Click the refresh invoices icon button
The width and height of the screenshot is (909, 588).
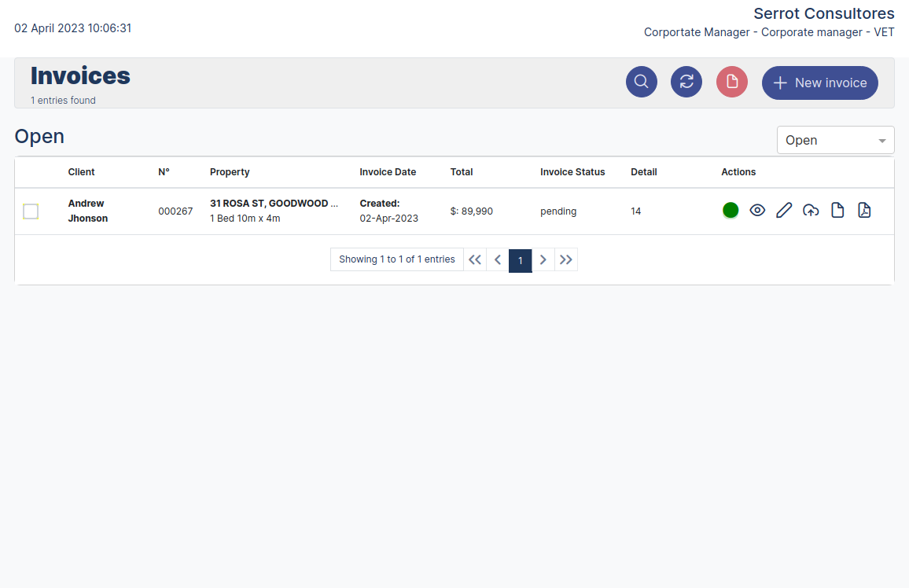[x=686, y=82]
